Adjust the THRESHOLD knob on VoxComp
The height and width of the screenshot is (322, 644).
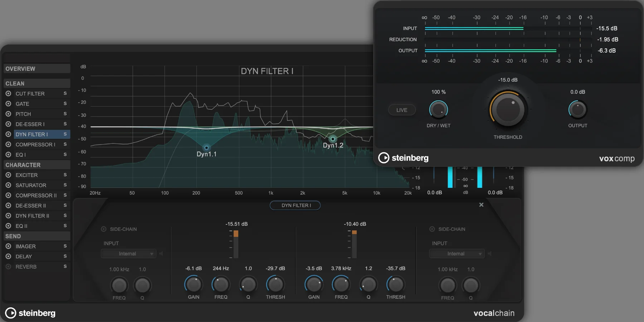point(508,110)
